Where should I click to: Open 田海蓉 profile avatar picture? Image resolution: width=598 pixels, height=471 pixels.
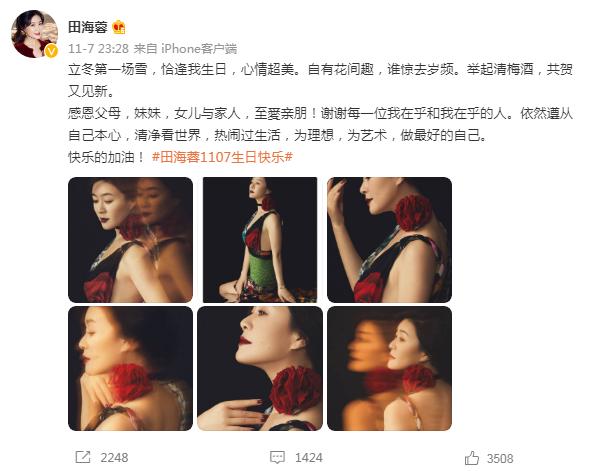tap(35, 34)
